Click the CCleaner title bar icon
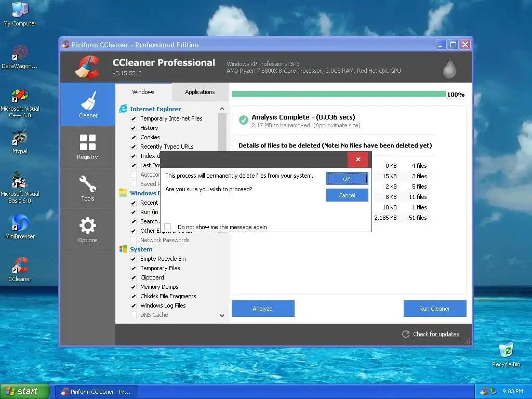This screenshot has width=532, height=399. 65,45
